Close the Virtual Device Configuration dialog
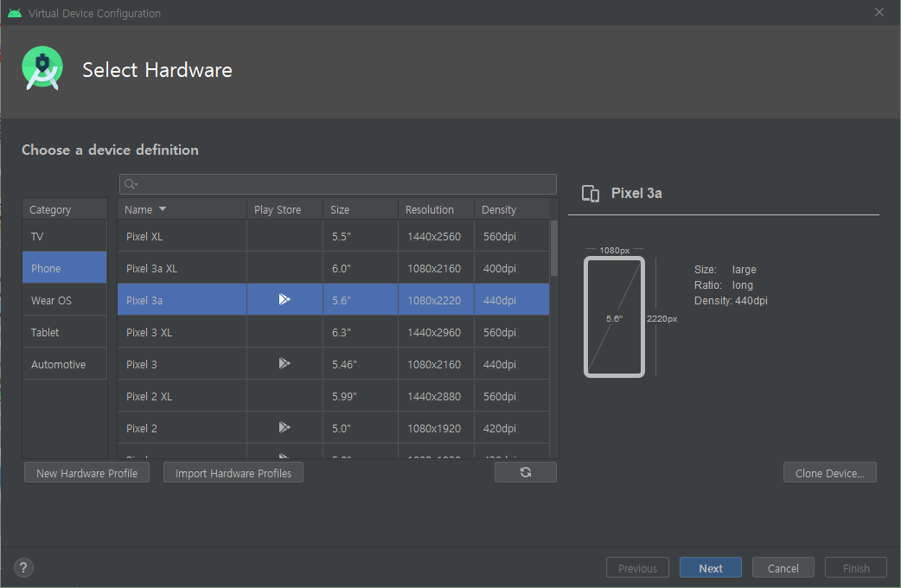Viewport: 901px width, 588px height. click(x=879, y=12)
